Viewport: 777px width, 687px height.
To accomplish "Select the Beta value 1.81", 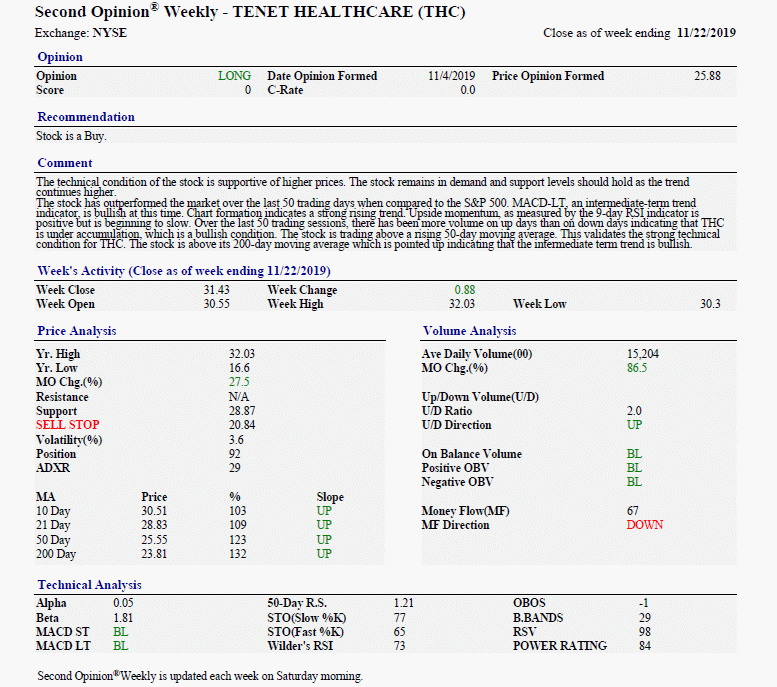I will [x=123, y=618].
